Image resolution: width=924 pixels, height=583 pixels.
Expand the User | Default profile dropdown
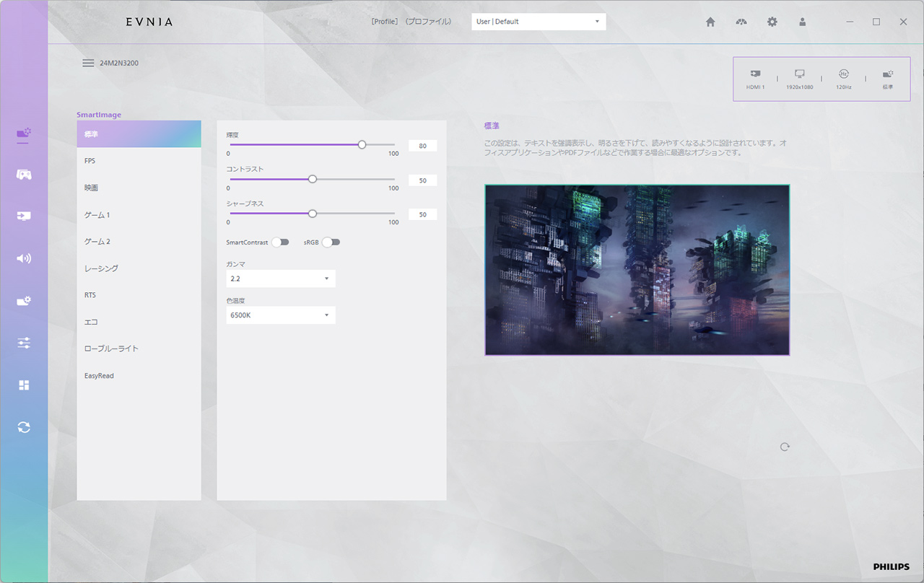[x=539, y=22]
